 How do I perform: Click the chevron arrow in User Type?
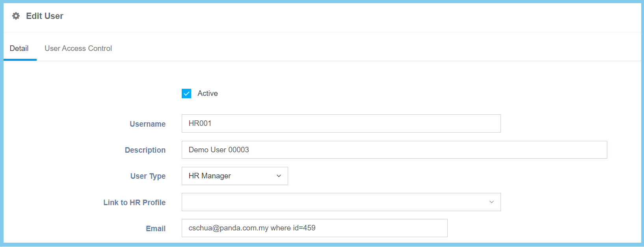(x=279, y=176)
